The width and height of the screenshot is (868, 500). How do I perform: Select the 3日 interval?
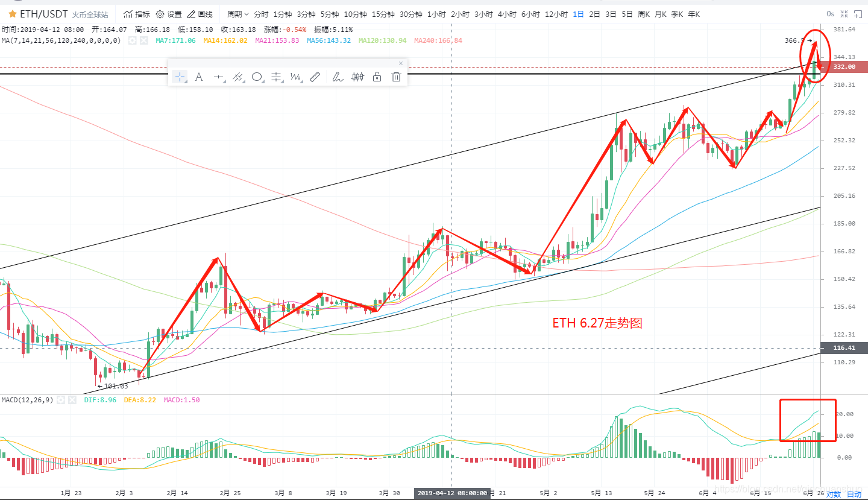[611, 14]
